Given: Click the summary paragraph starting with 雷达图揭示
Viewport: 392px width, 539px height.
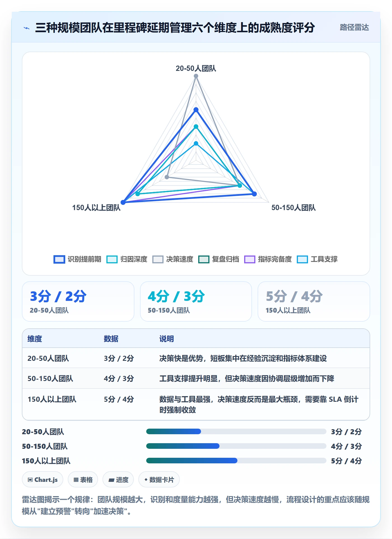Looking at the screenshot, I should (x=196, y=505).
